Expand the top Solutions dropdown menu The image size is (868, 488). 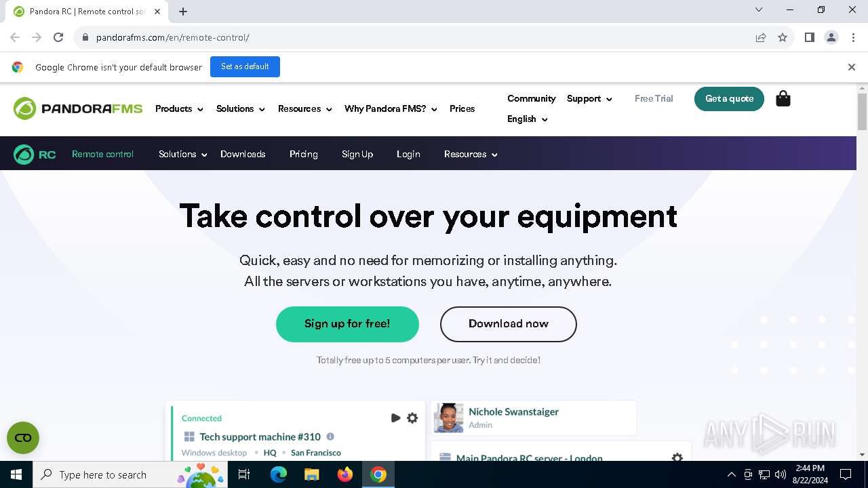[240, 108]
